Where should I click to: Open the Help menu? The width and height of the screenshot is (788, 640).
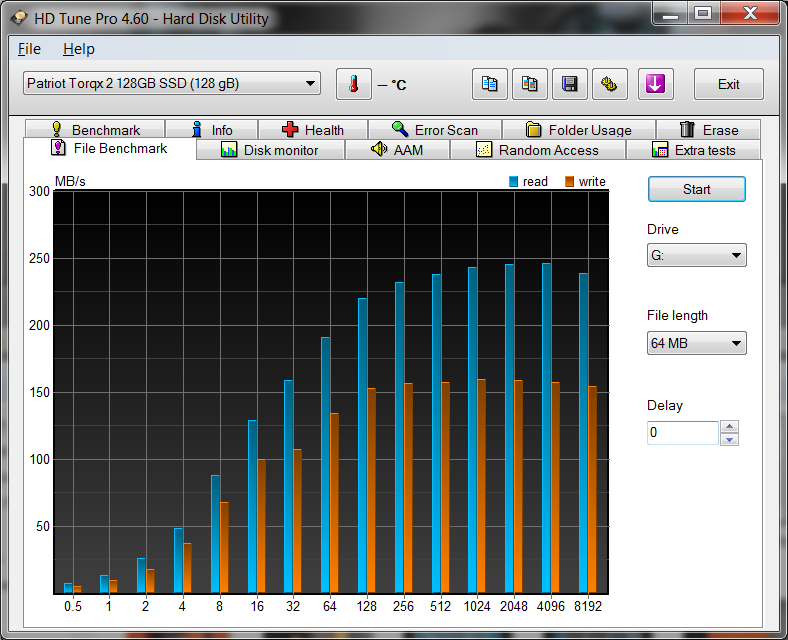coord(78,49)
